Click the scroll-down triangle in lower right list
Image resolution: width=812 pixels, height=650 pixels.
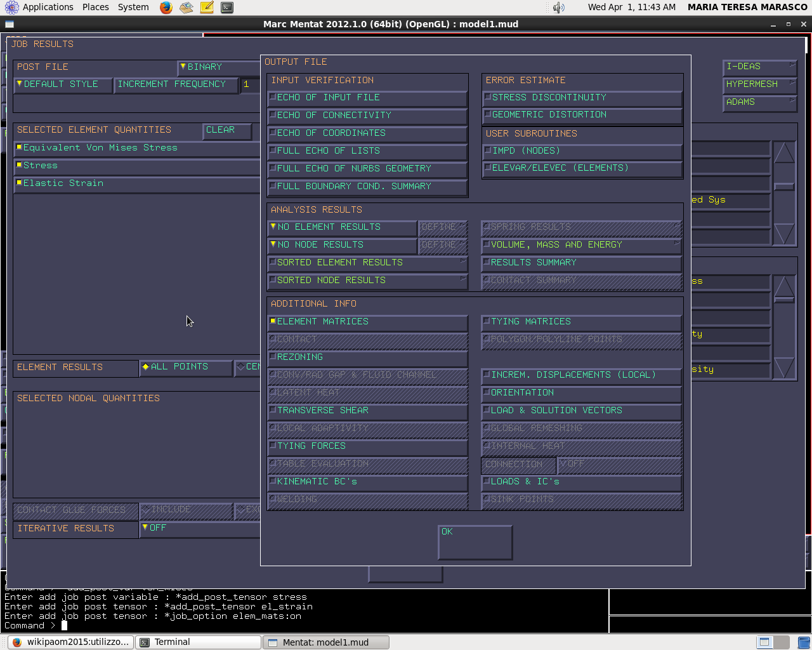pyautogui.click(x=784, y=368)
